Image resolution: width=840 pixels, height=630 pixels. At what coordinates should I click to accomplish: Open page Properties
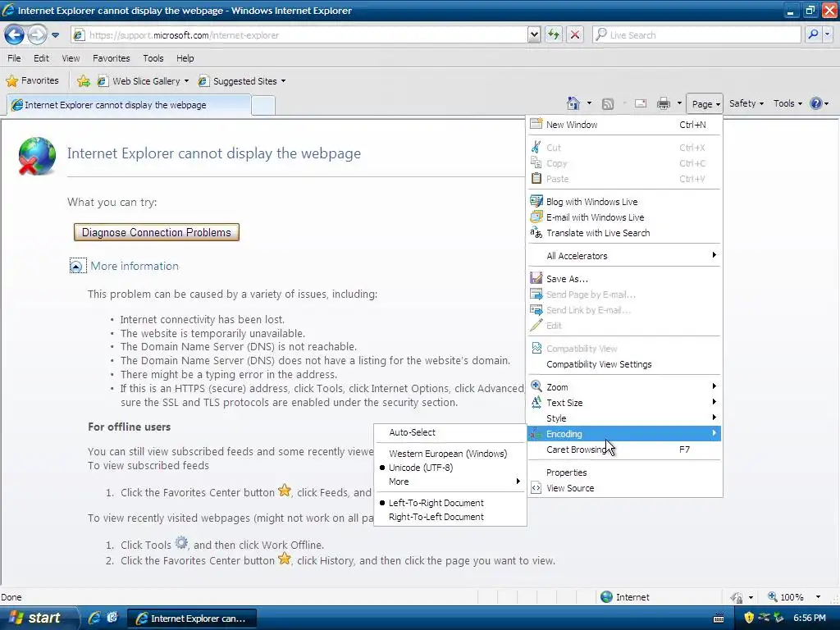click(624, 472)
